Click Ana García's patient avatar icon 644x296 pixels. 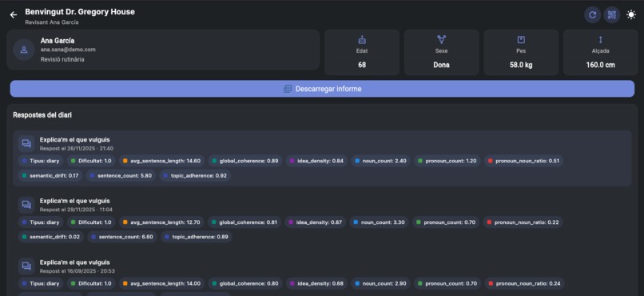coord(24,50)
